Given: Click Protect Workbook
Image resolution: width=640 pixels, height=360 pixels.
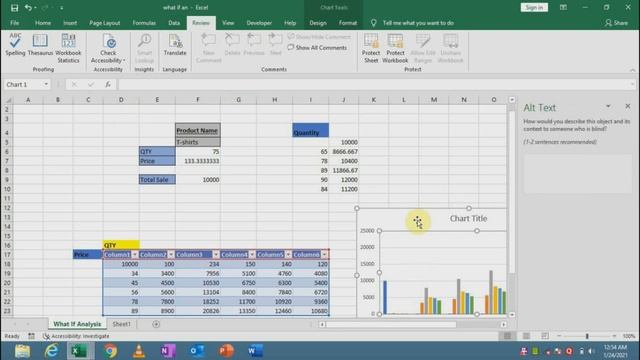Looking at the screenshot, I should coord(395,48).
